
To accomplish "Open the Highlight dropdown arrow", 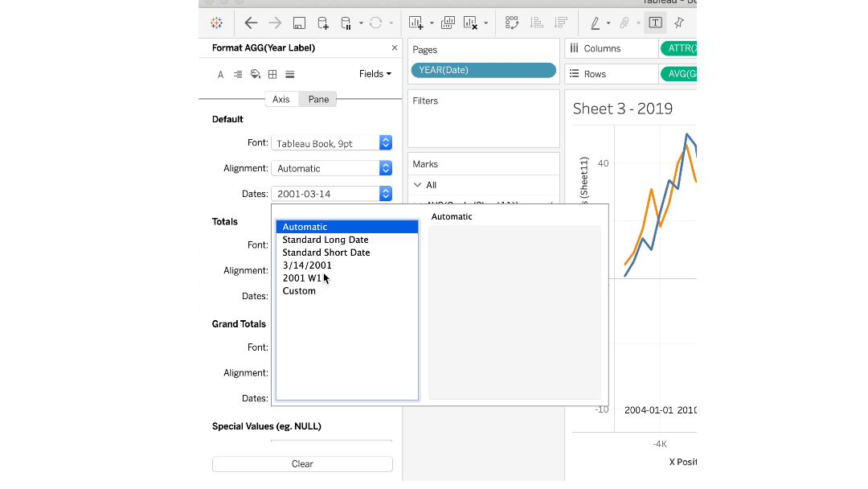I will click(x=608, y=23).
